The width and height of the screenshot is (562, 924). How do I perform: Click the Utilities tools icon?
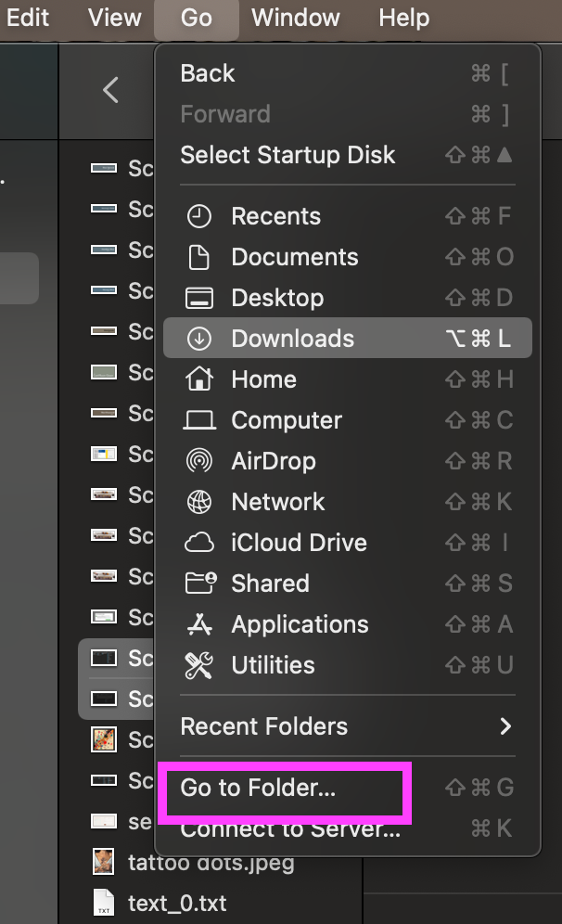[x=199, y=665]
